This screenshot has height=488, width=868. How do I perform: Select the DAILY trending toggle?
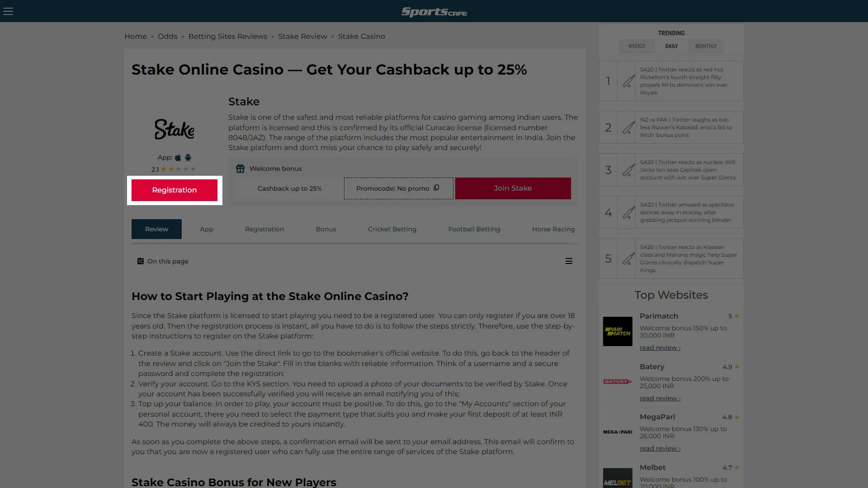pyautogui.click(x=671, y=46)
